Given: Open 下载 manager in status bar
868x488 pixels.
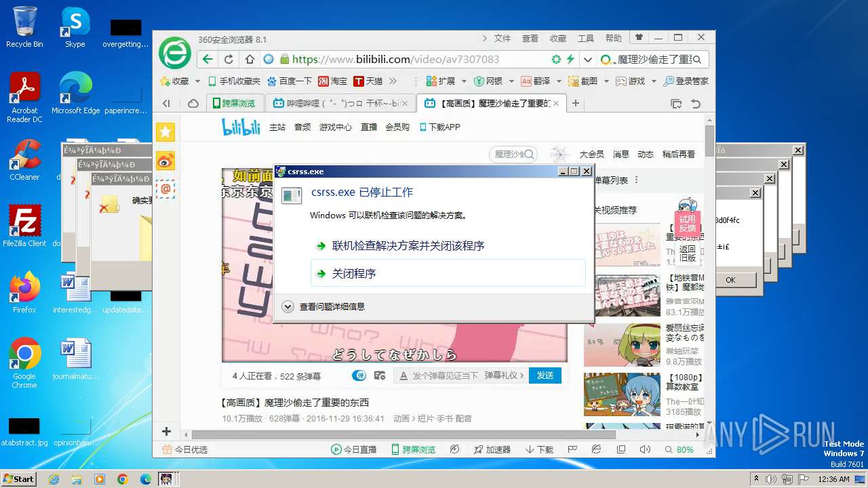Looking at the screenshot, I should [x=539, y=449].
